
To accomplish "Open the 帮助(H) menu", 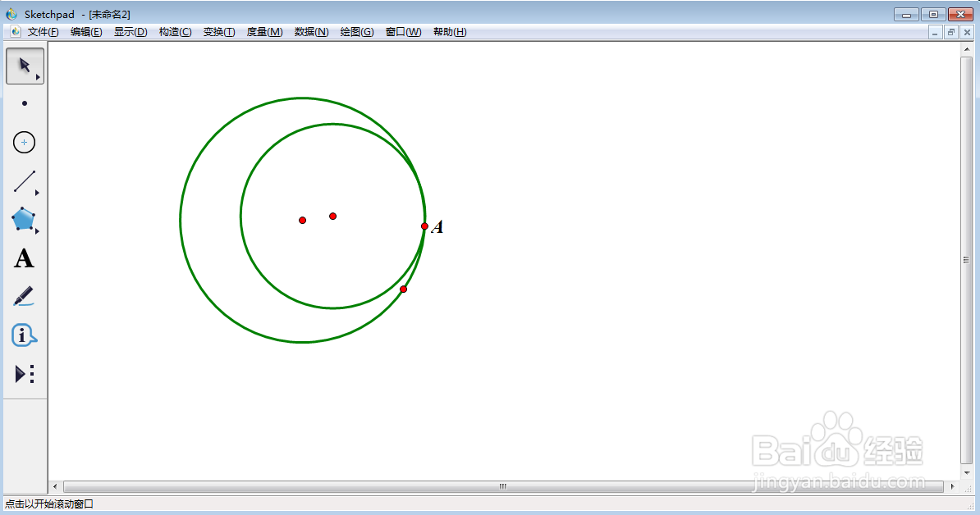I will pos(450,32).
